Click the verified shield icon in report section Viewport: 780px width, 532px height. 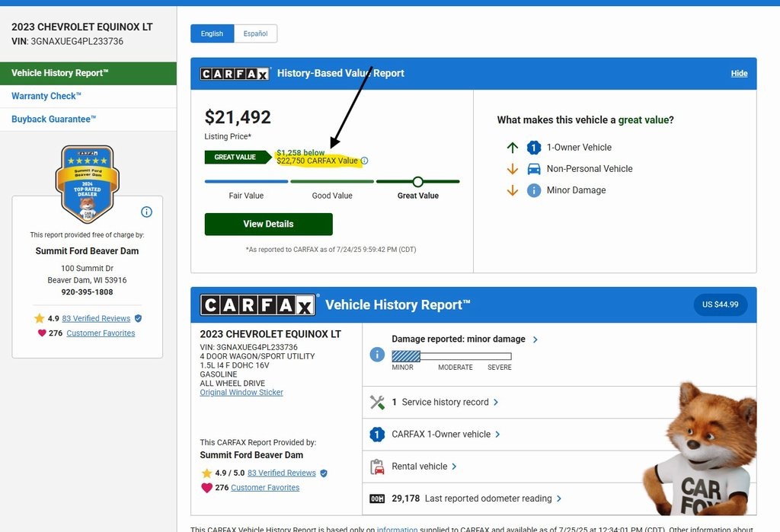pyautogui.click(x=324, y=473)
